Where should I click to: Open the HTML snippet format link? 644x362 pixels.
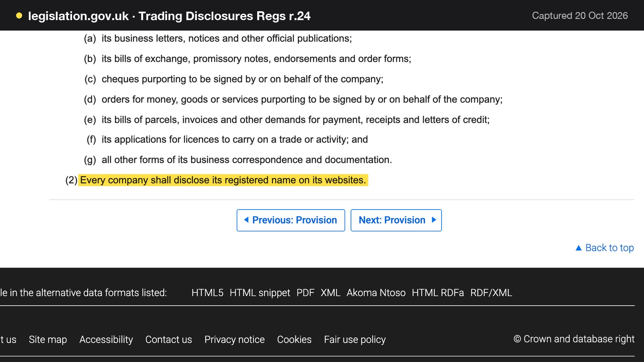(260, 293)
